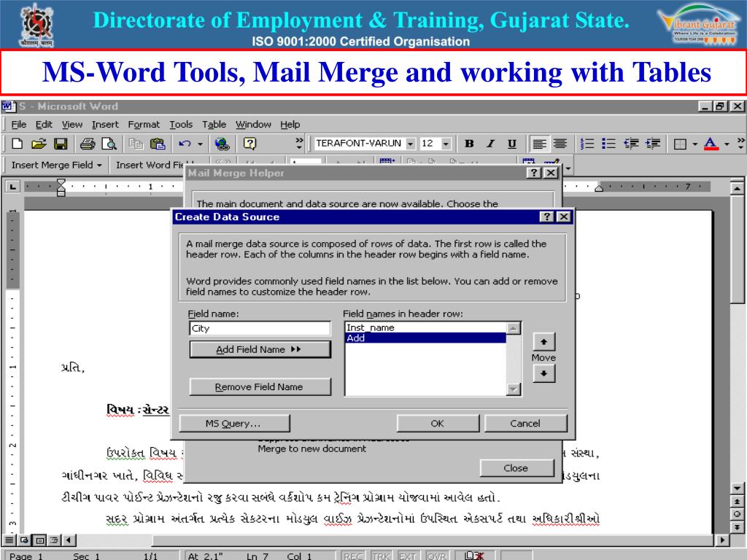Open the Insert Merge Field dropdown
The image size is (747, 560).
tap(57, 165)
